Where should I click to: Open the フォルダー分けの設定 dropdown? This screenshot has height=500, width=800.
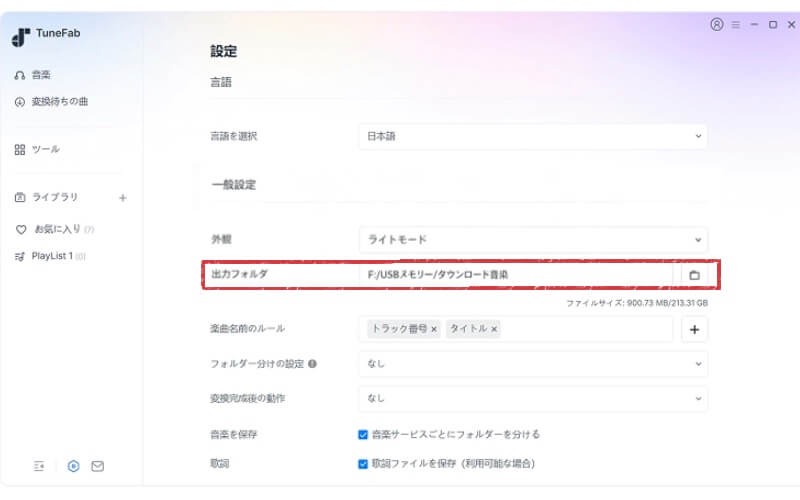pos(533,364)
